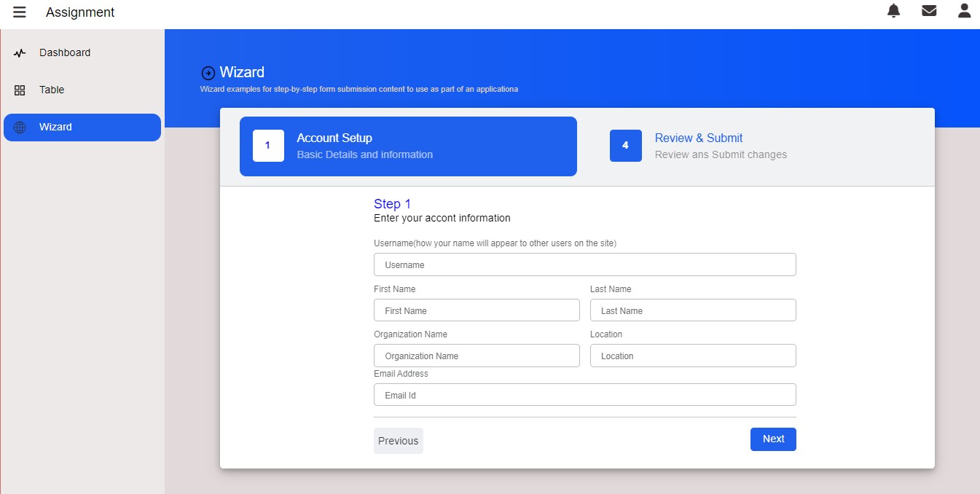980x494 pixels.
Task: Click 'Review ans Submit changes' subtitle
Action: (x=721, y=154)
